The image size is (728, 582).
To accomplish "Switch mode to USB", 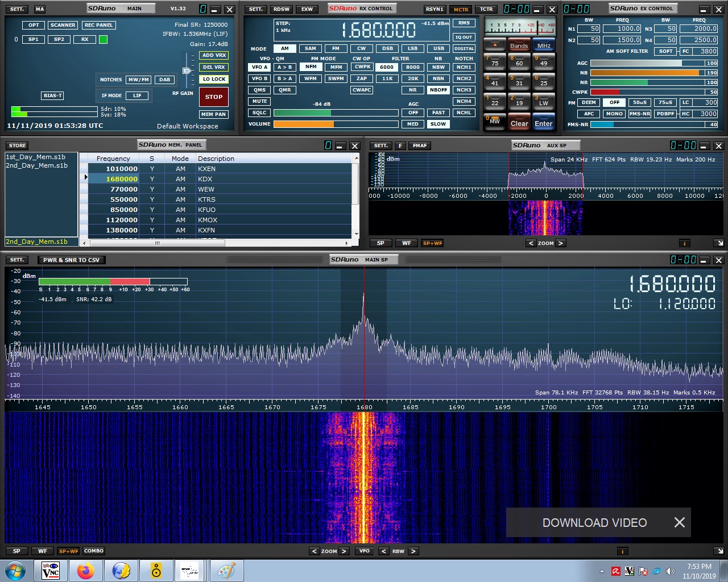I will [439, 48].
